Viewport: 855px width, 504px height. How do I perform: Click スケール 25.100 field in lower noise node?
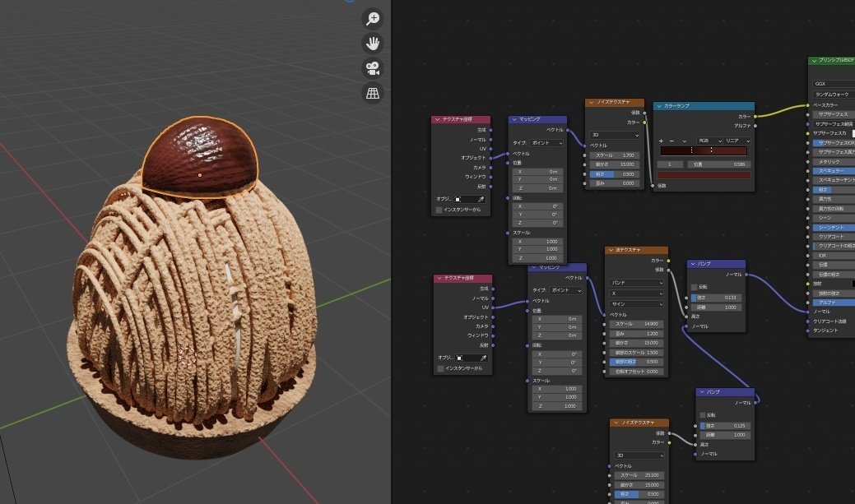click(x=639, y=475)
